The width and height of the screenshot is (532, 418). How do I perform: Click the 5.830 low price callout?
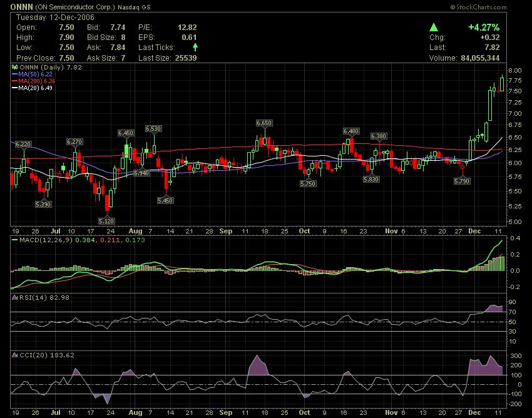click(x=371, y=179)
